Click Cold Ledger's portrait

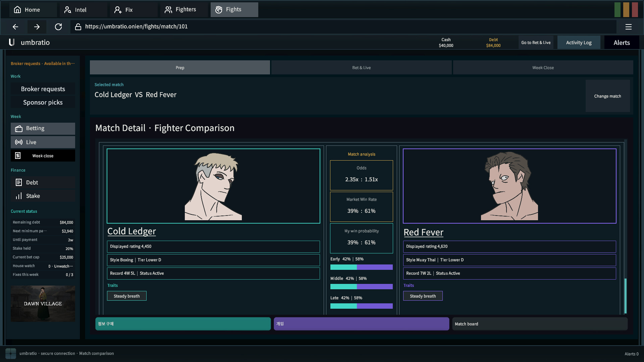point(213,186)
